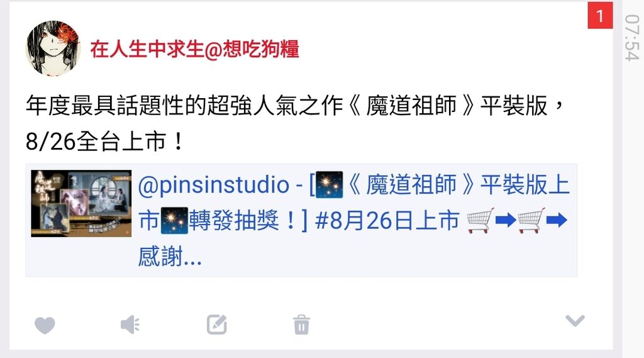Click the last blue right-arrow emoji
Image resolution: width=644 pixels, height=358 pixels.
point(557,220)
